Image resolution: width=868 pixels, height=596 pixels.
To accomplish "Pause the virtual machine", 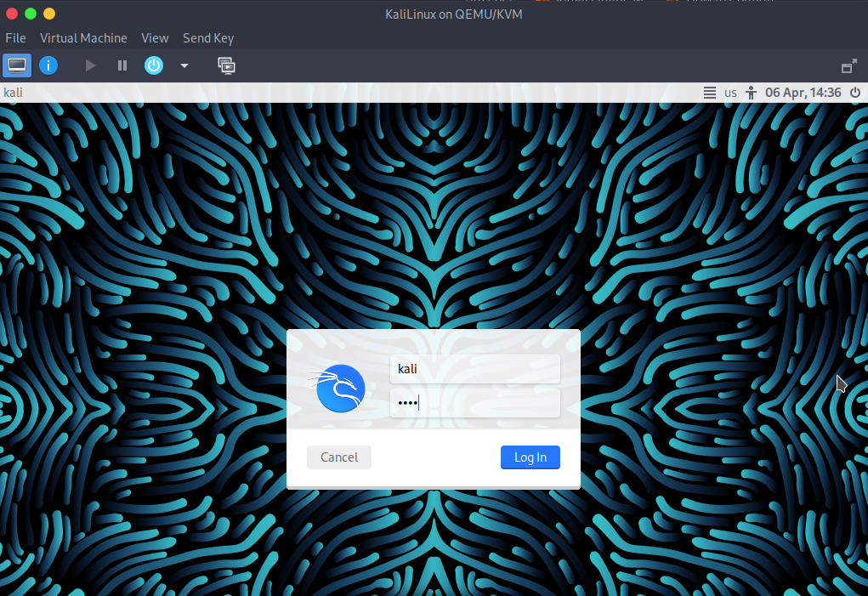I will [122, 65].
